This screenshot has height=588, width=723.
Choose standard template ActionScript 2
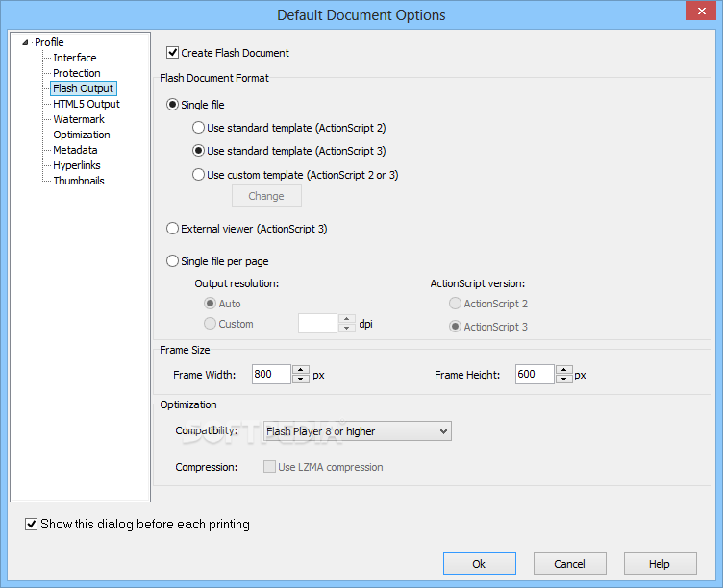pyautogui.click(x=198, y=128)
